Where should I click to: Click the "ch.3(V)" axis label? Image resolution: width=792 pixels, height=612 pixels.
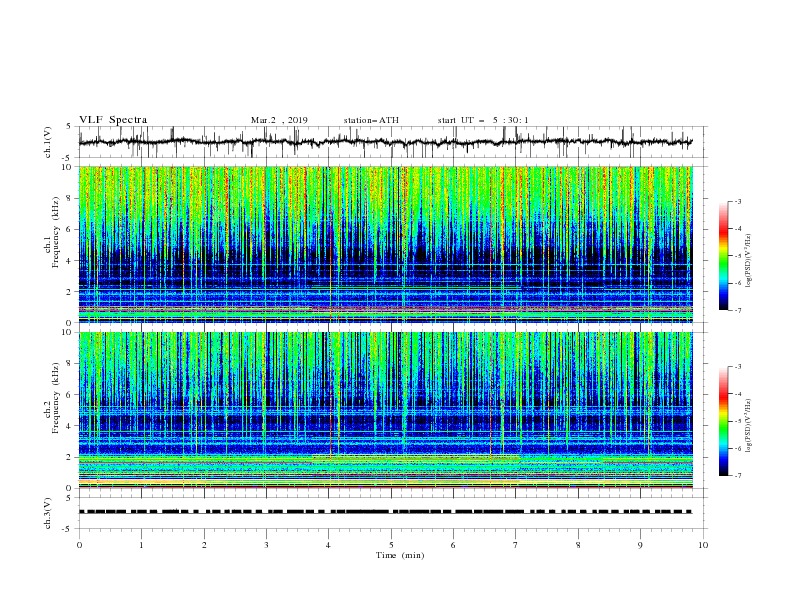[48, 513]
